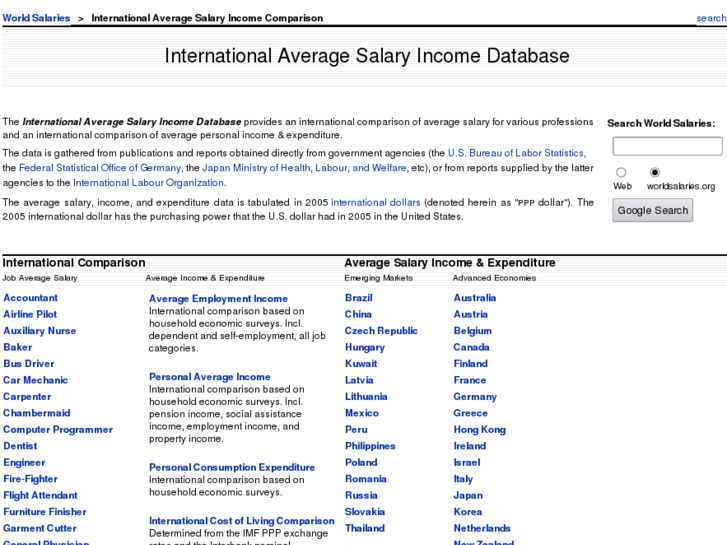
Task: Open the France country link
Action: tap(470, 380)
